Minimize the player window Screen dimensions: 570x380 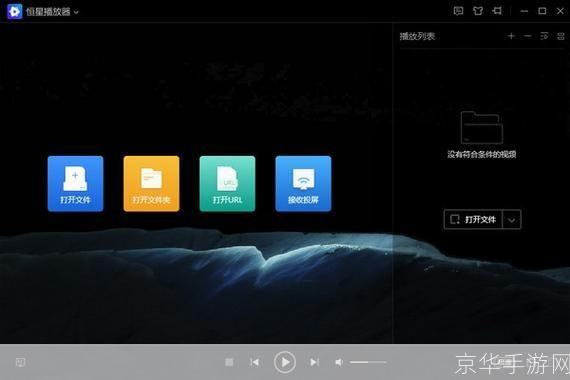[524, 11]
